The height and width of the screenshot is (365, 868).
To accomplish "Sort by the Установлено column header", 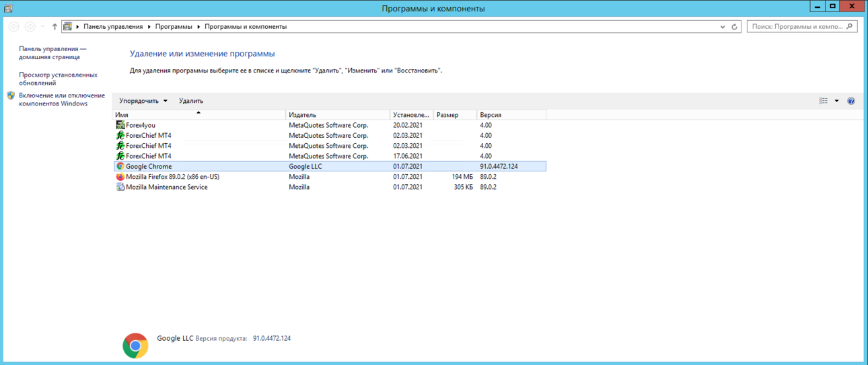I will coord(412,115).
